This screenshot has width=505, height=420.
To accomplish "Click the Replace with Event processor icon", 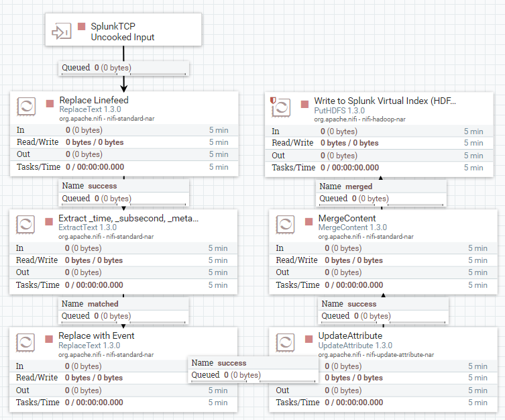I will [25, 342].
